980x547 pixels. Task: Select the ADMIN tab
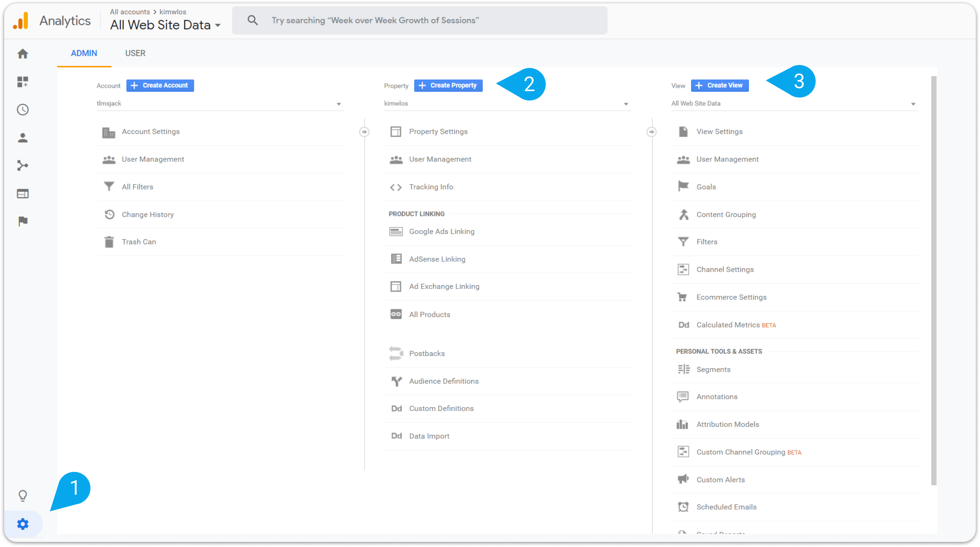(x=84, y=53)
